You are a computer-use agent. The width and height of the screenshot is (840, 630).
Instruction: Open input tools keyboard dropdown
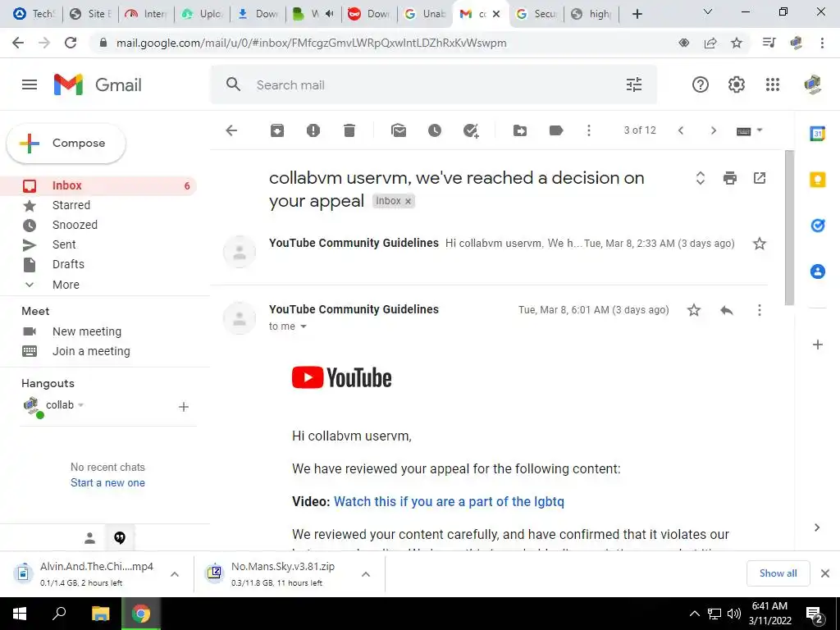point(750,130)
